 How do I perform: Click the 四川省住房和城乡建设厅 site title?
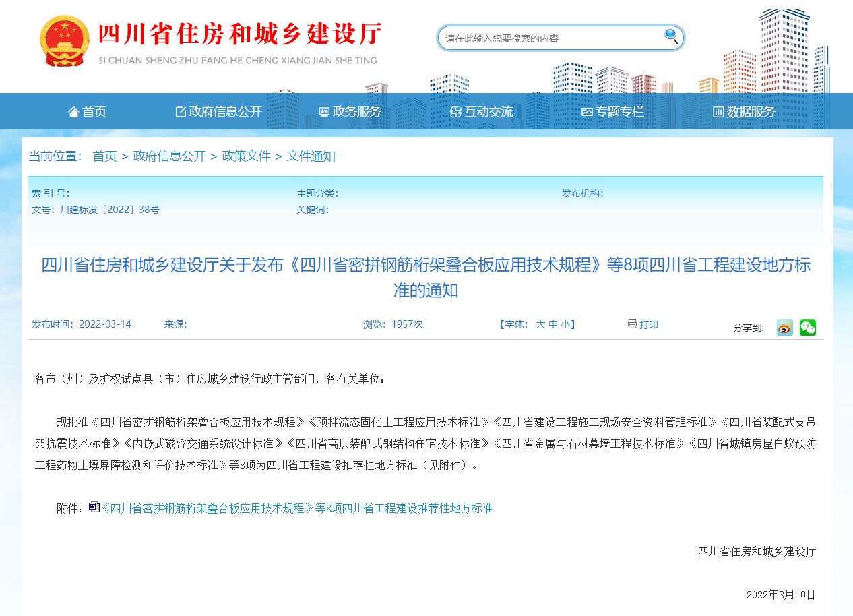(241, 33)
